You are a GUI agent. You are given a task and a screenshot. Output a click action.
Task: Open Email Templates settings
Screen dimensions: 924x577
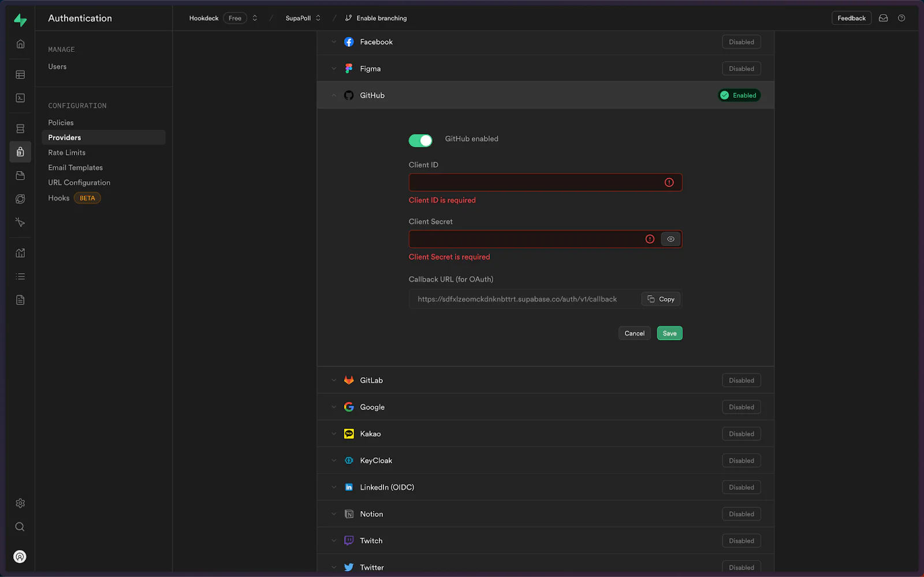click(75, 167)
